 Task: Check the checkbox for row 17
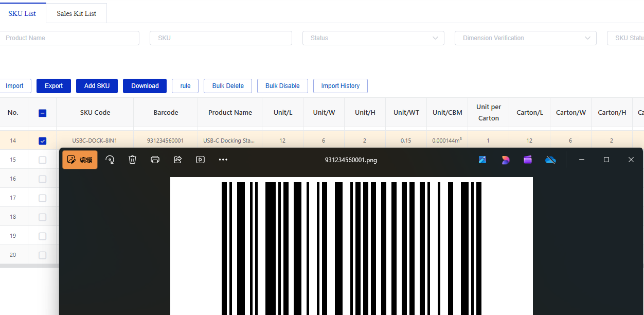tap(43, 198)
